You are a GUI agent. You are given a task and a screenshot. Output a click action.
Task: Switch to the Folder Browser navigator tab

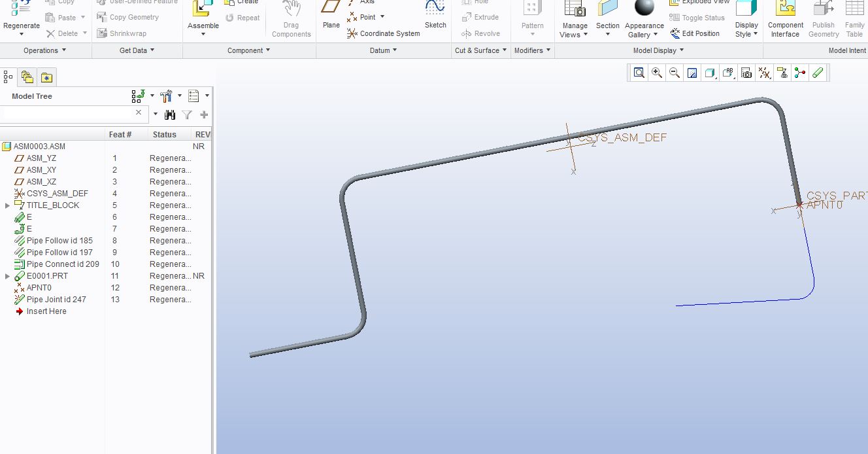point(27,77)
